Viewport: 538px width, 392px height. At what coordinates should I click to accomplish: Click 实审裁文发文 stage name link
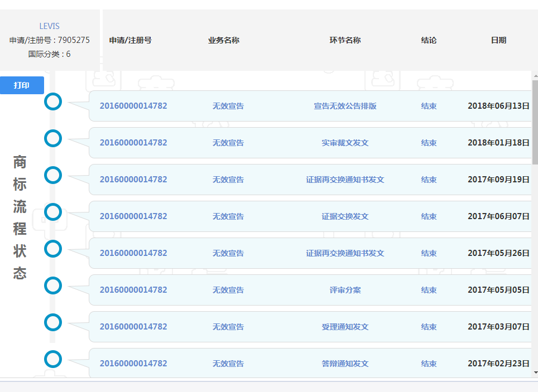(345, 143)
